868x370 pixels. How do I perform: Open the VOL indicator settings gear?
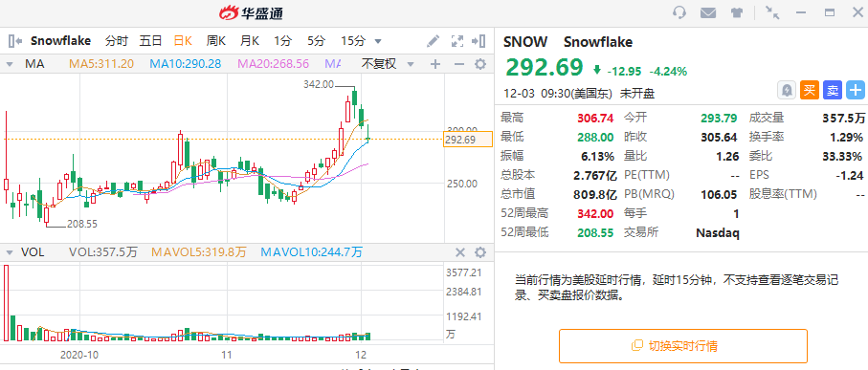tap(480, 252)
